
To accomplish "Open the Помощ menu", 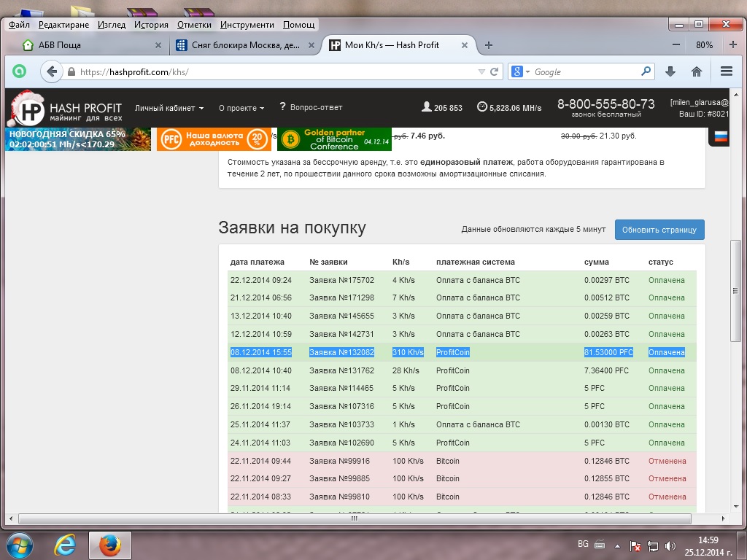I will coord(298,25).
